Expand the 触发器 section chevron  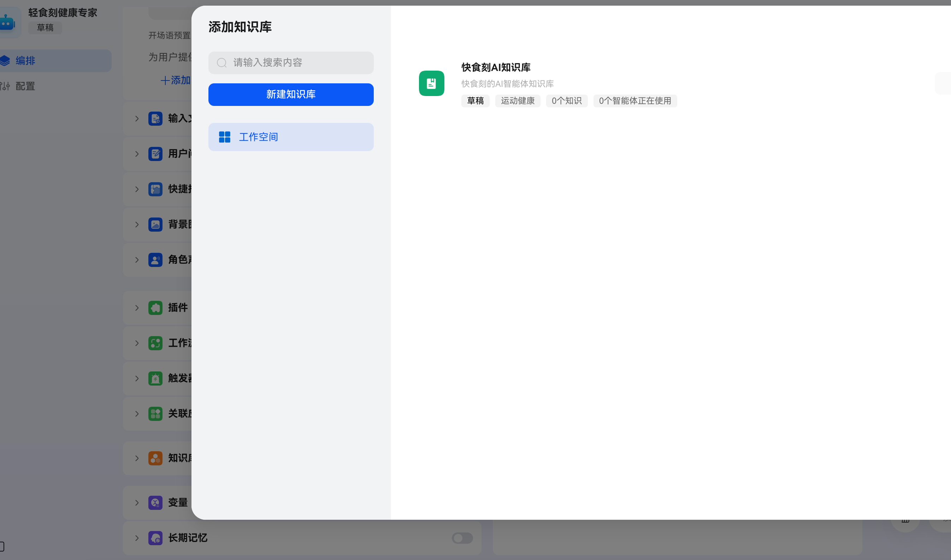(x=137, y=379)
